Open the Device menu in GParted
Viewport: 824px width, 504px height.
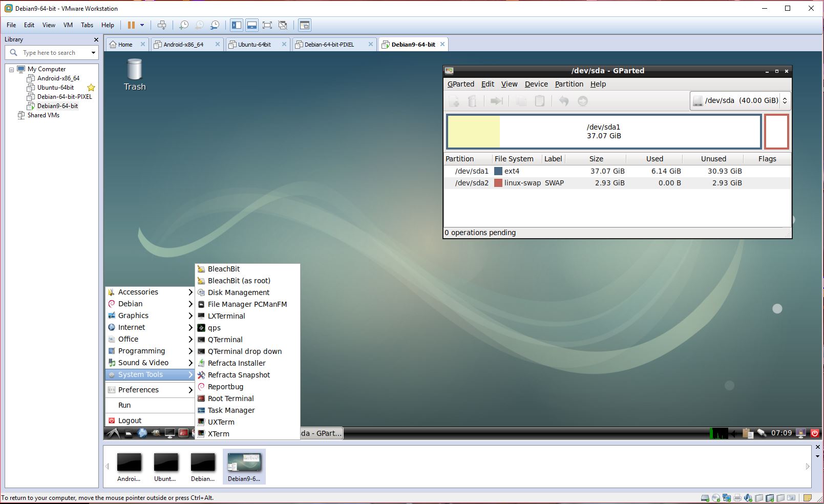(x=536, y=84)
